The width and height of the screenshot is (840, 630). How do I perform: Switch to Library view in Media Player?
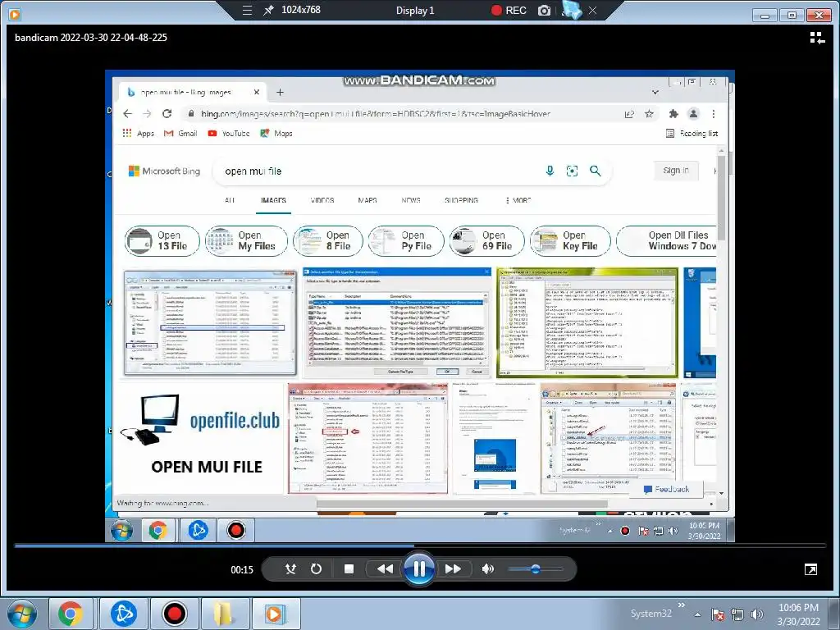[x=817, y=38]
